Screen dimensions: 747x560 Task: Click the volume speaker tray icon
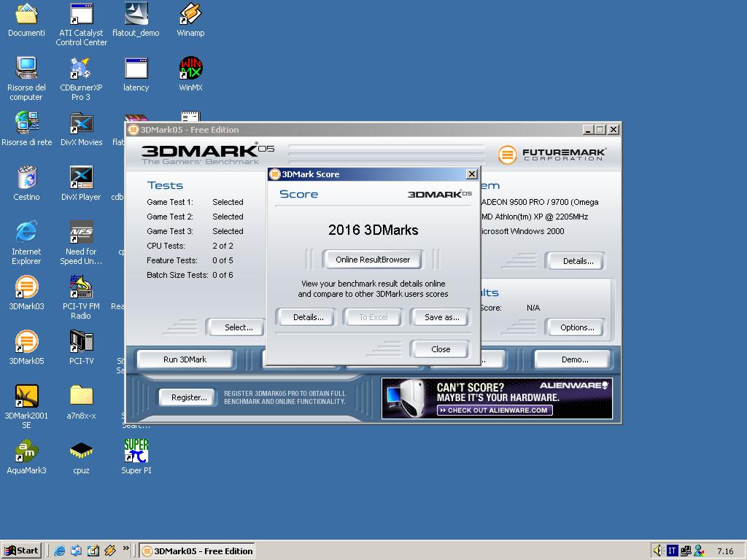[x=659, y=551]
